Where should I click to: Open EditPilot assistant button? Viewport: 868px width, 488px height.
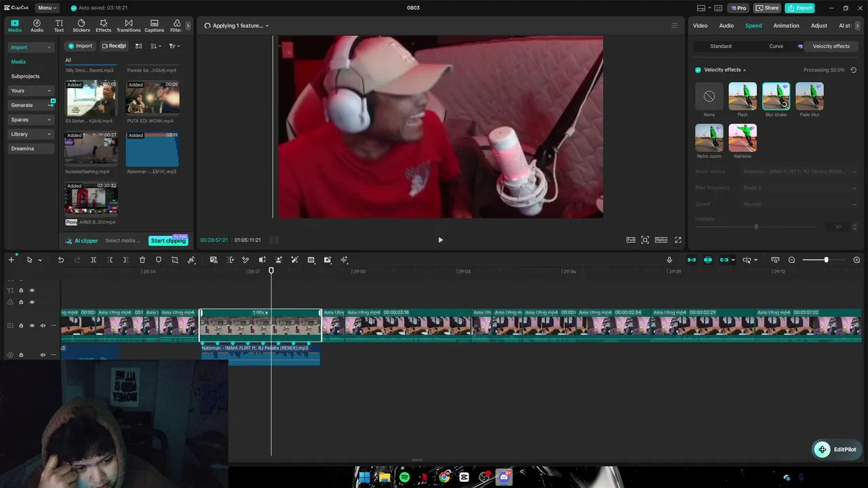837,449
